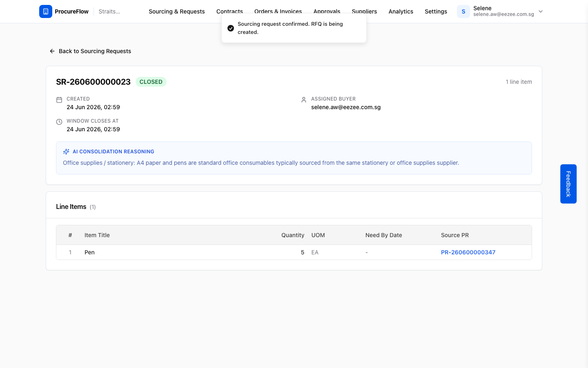Click the Item Title column header
The height and width of the screenshot is (368, 588).
pyautogui.click(x=97, y=235)
